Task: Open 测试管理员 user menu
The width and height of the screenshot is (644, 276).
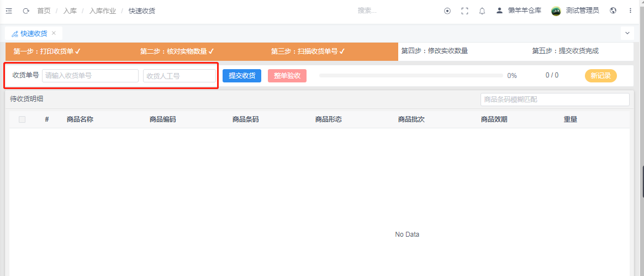Action: (x=582, y=11)
